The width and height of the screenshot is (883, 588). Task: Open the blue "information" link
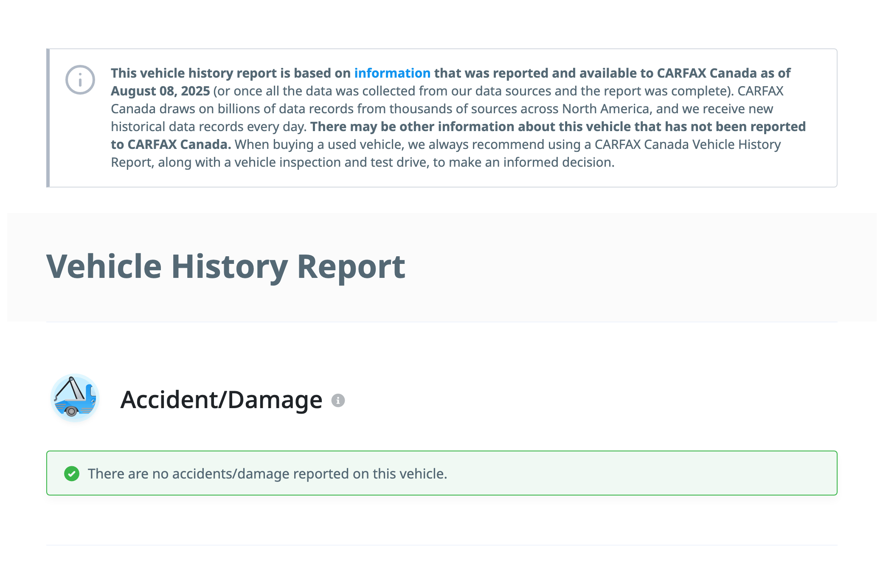click(392, 73)
